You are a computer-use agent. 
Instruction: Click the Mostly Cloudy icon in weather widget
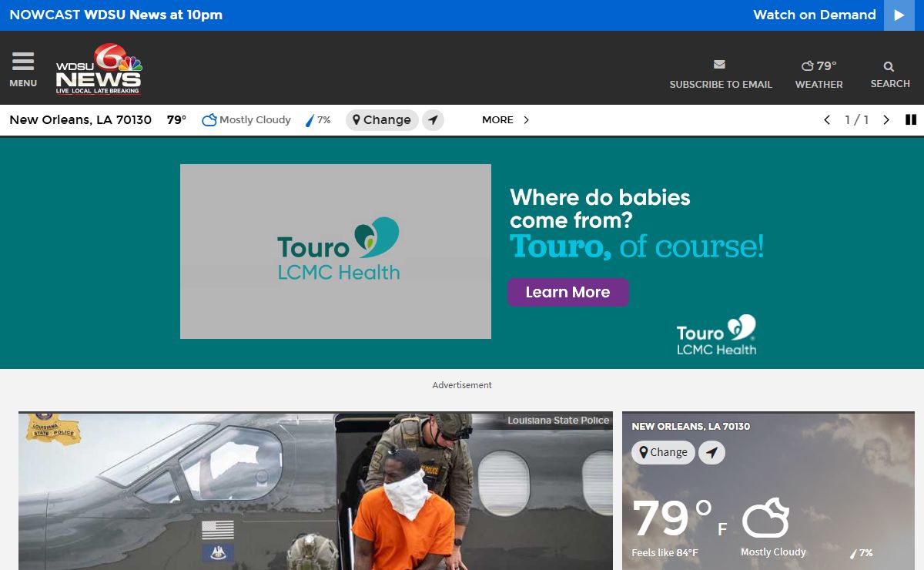click(765, 518)
